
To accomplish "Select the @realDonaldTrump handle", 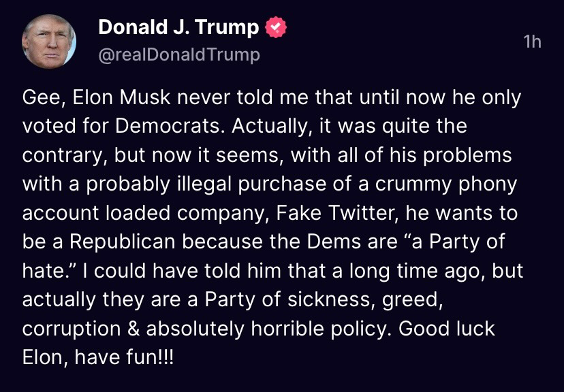I will (178, 55).
